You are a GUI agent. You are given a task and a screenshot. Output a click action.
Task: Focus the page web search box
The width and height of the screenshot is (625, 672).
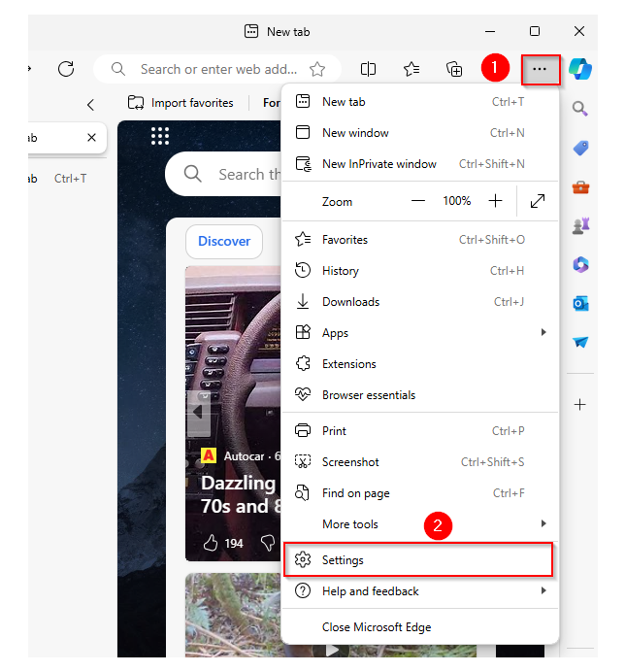coord(223,174)
